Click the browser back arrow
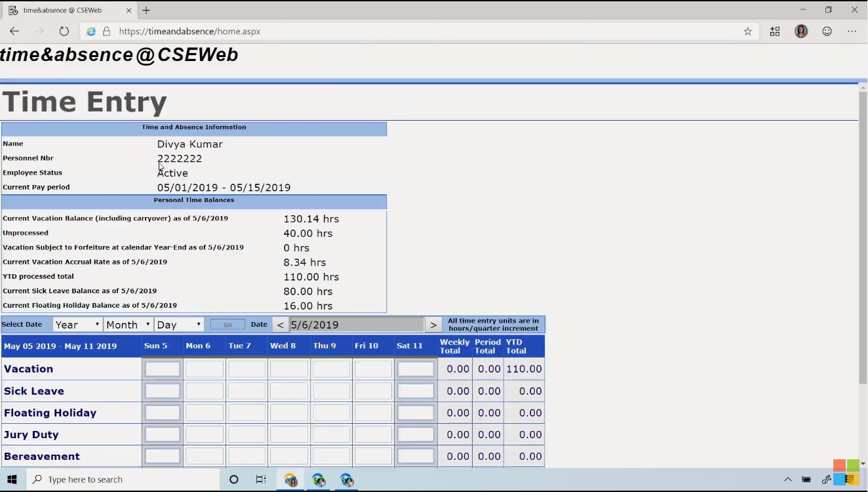This screenshot has height=492, width=868. (x=14, y=31)
